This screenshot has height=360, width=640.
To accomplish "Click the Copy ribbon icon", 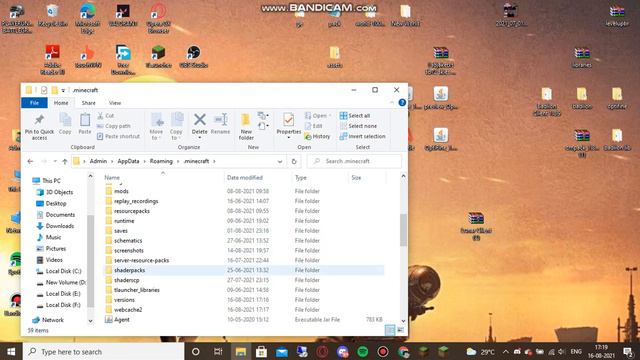I will [x=65, y=123].
